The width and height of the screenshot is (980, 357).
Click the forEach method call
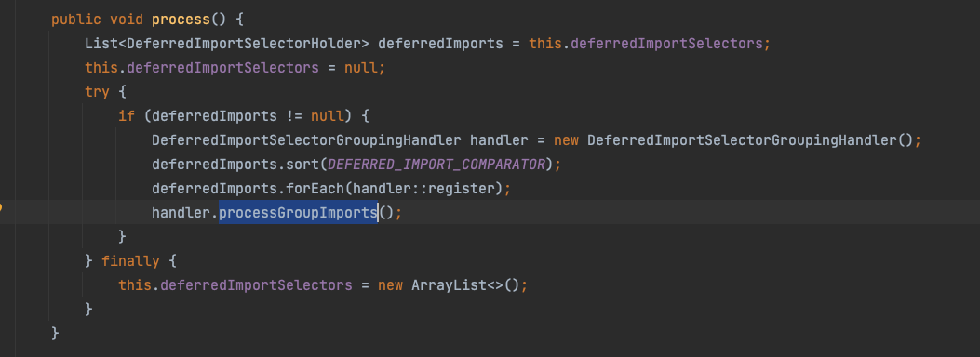pos(315,189)
